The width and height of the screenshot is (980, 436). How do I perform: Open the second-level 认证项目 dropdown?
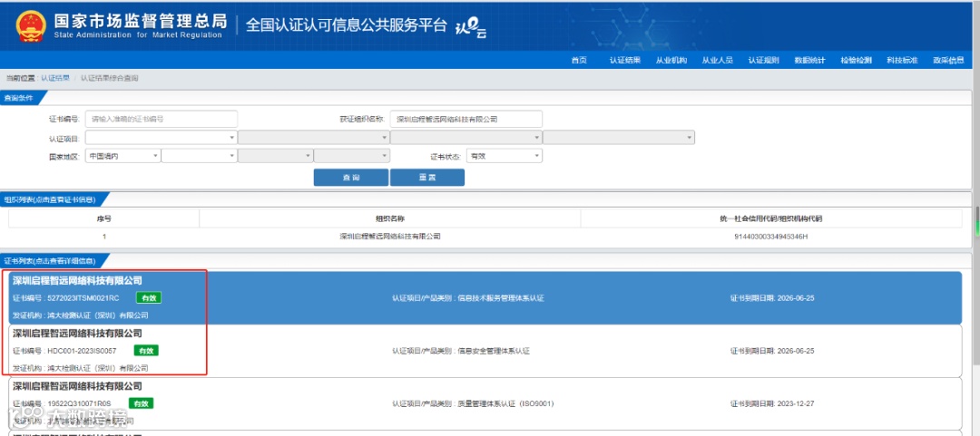pyautogui.click(x=314, y=138)
